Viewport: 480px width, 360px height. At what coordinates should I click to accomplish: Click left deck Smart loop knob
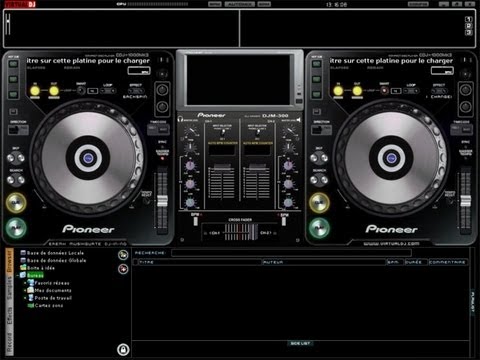(x=81, y=90)
